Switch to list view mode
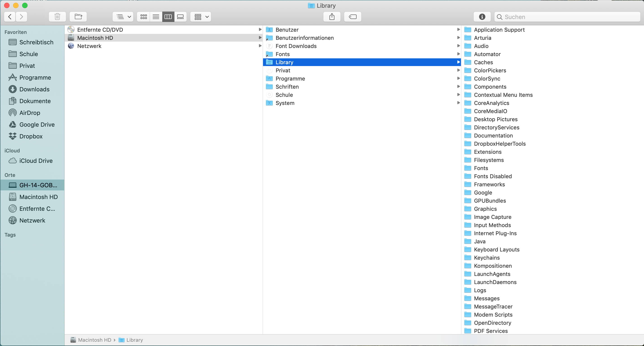The width and height of the screenshot is (644, 346). tap(156, 17)
